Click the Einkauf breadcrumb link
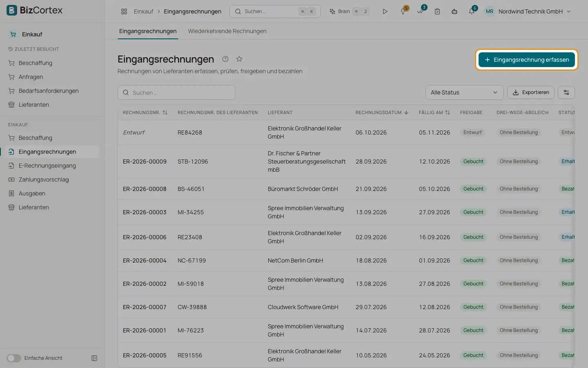 [x=143, y=11]
